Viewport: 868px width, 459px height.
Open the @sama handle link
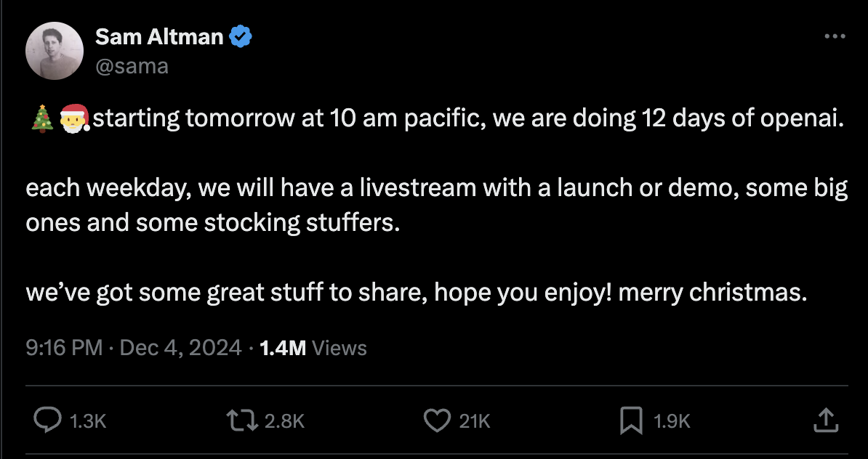coord(132,66)
